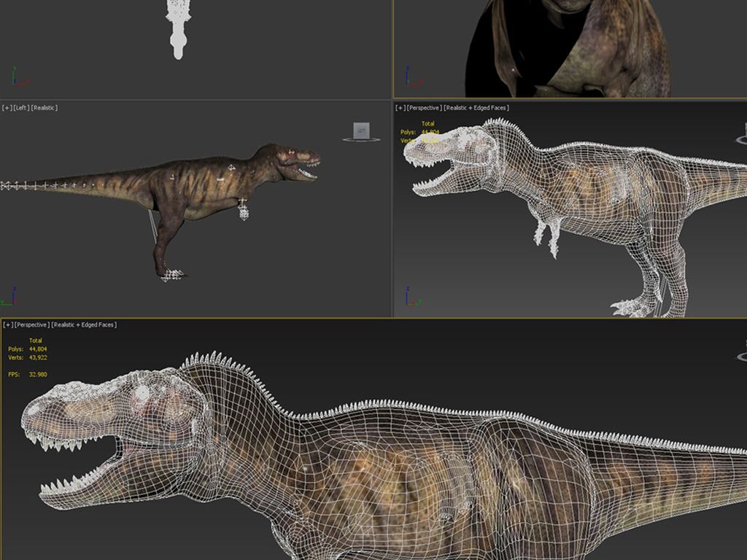The image size is (747, 560).
Task: Select the head control helper on T-rex skull
Action: pos(292,152)
